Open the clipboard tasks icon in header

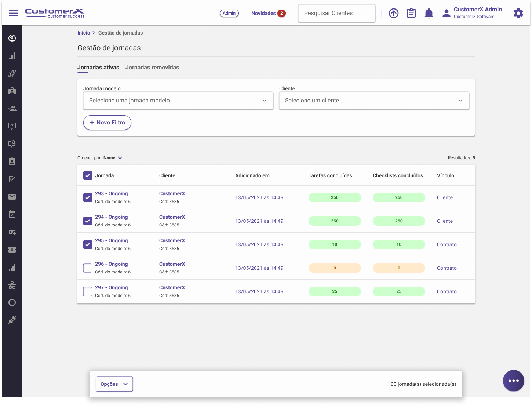[x=411, y=13]
